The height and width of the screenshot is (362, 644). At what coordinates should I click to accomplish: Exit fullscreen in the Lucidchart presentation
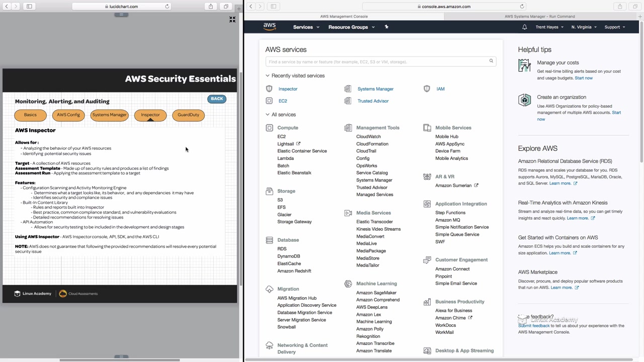[232, 20]
